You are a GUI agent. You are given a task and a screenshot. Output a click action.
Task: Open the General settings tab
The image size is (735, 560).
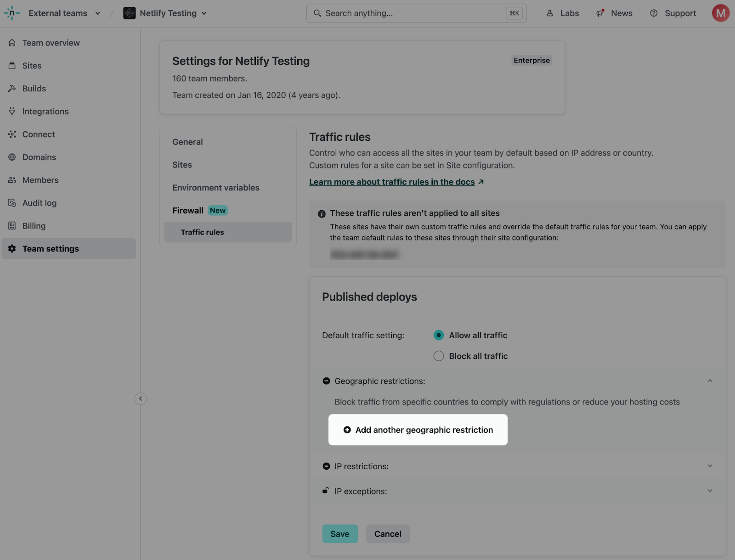(x=187, y=142)
